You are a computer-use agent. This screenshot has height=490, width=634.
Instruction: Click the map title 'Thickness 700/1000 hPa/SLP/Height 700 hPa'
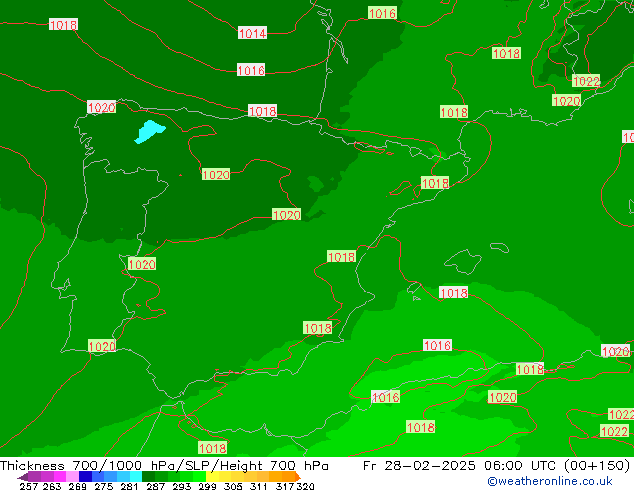pyautogui.click(x=164, y=465)
